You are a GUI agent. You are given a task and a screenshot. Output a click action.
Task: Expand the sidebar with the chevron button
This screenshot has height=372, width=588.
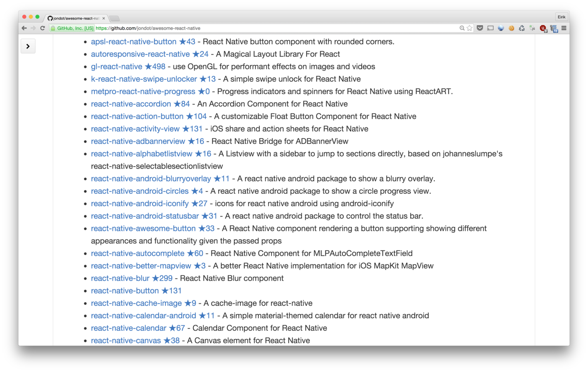click(28, 46)
